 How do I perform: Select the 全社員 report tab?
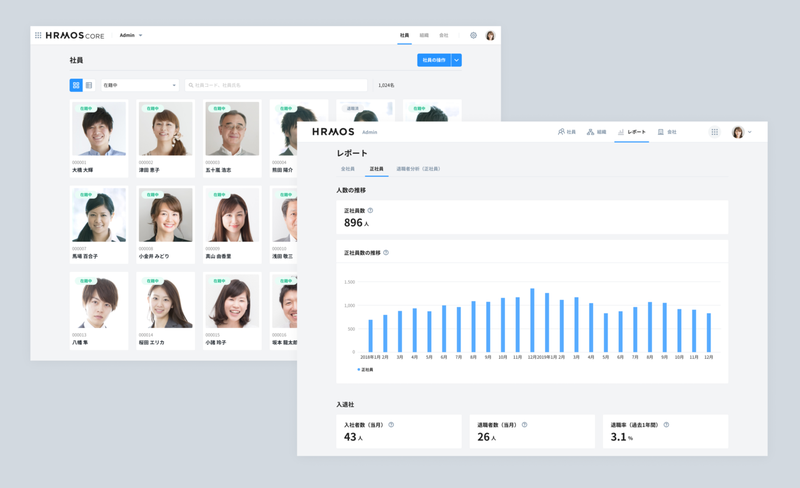pos(347,169)
